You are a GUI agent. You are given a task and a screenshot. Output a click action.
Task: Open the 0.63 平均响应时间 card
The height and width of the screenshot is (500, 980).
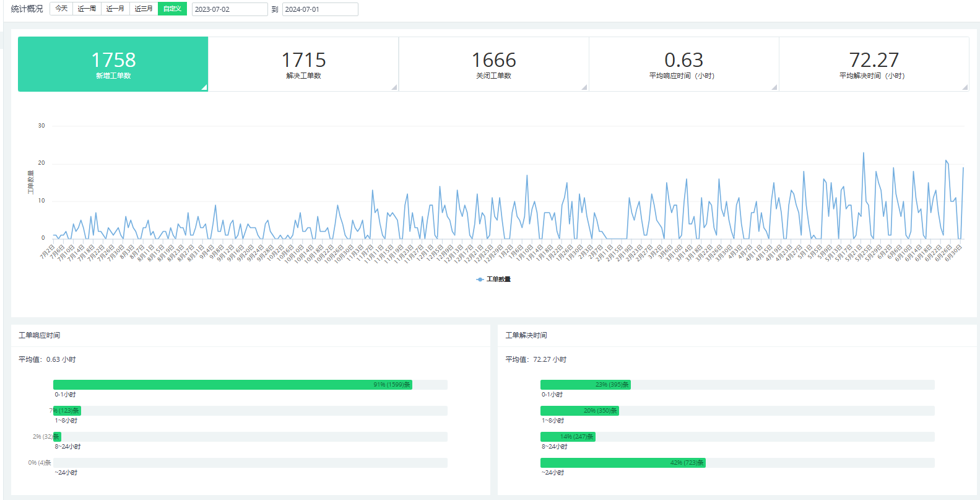[683, 64]
